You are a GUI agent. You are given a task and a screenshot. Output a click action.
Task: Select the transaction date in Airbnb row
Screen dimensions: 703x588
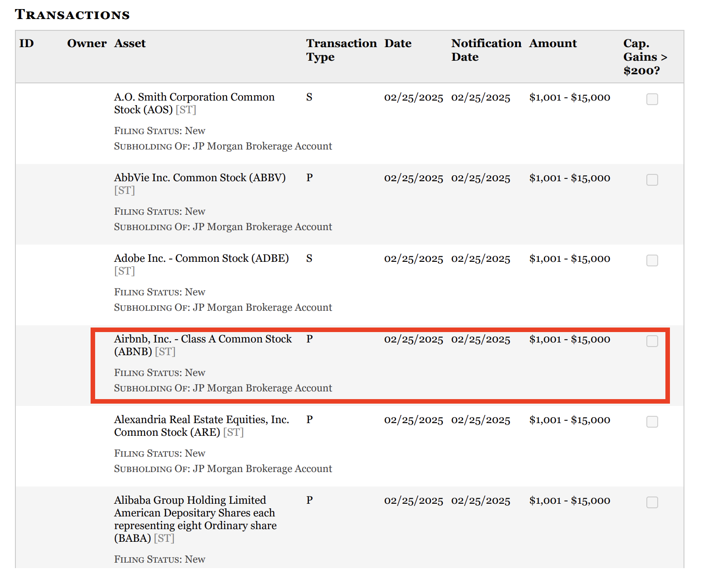[x=414, y=340]
